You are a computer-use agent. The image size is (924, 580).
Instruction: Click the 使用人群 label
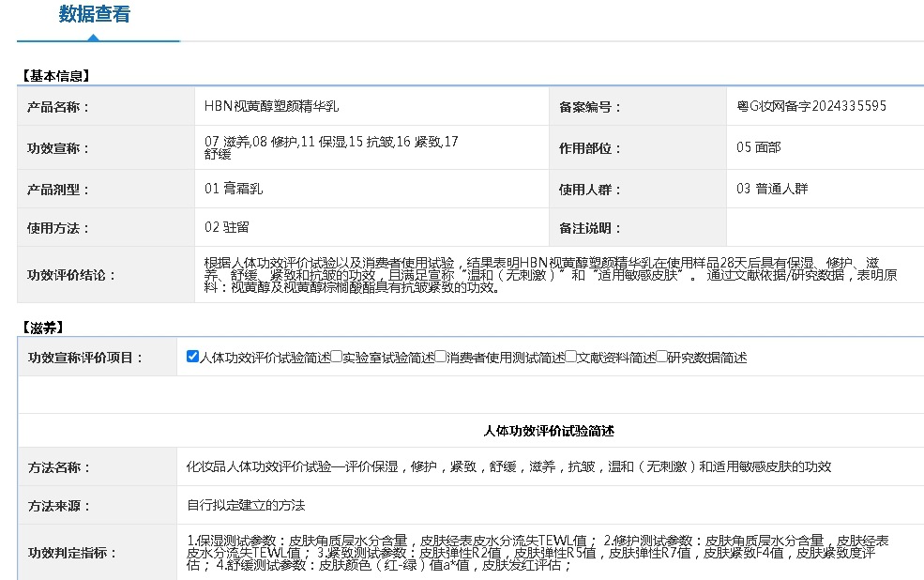click(x=590, y=190)
